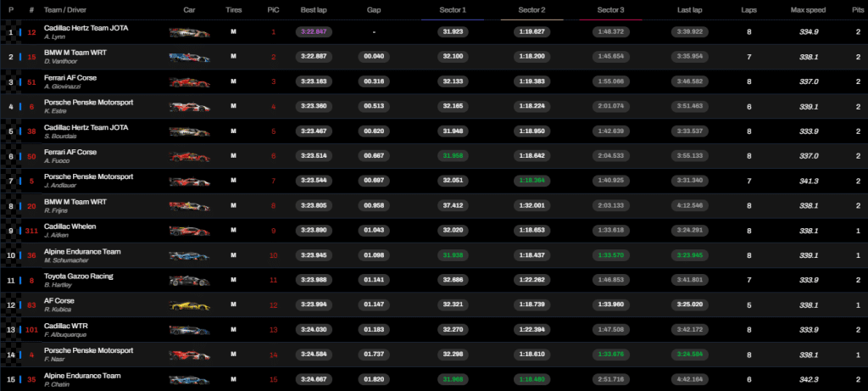Click last lap time 4:42.164
The width and height of the screenshot is (868, 391).
click(x=690, y=379)
